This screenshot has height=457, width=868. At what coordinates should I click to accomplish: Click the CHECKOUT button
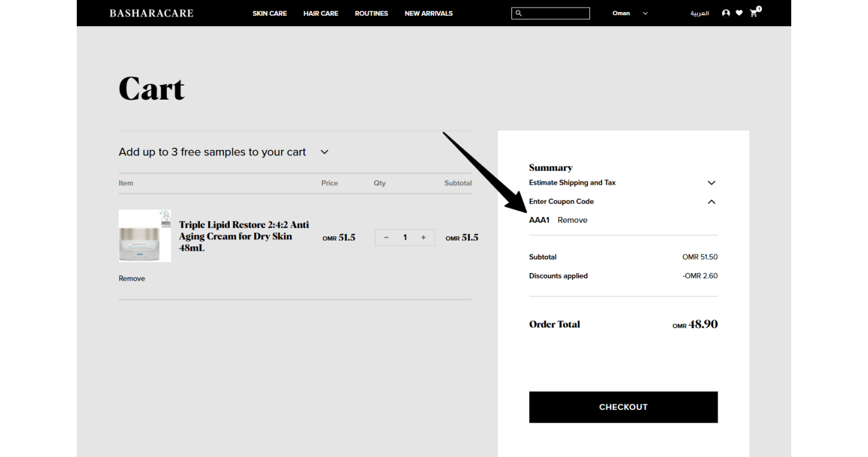(x=623, y=407)
